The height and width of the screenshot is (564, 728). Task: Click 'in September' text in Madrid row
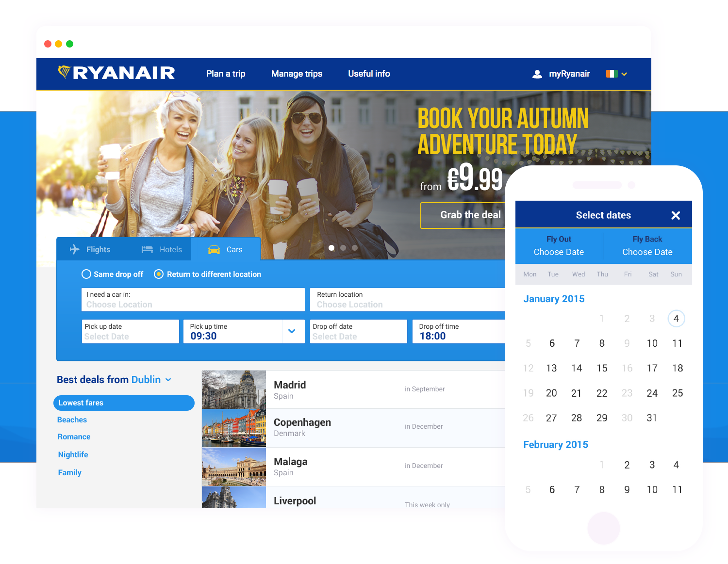[x=425, y=389]
